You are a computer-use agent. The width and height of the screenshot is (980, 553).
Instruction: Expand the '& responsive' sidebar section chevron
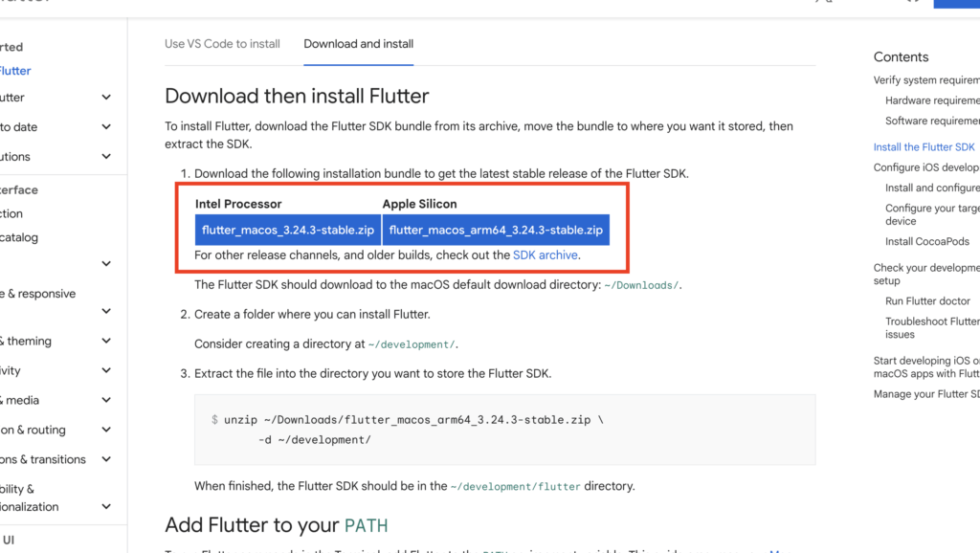click(106, 311)
